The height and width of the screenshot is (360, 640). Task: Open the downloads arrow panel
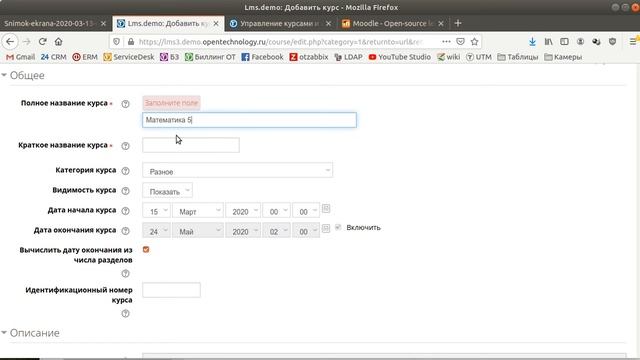tap(532, 42)
